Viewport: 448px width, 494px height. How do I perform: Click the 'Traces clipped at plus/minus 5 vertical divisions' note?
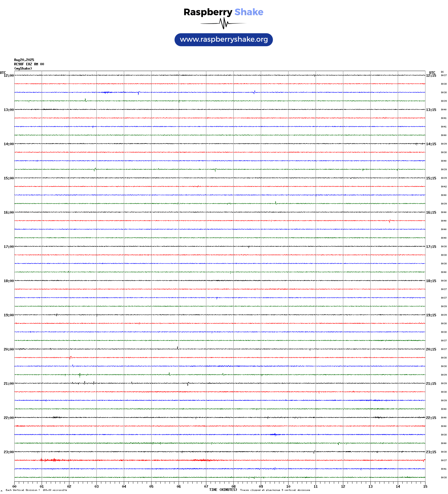click(x=275, y=490)
